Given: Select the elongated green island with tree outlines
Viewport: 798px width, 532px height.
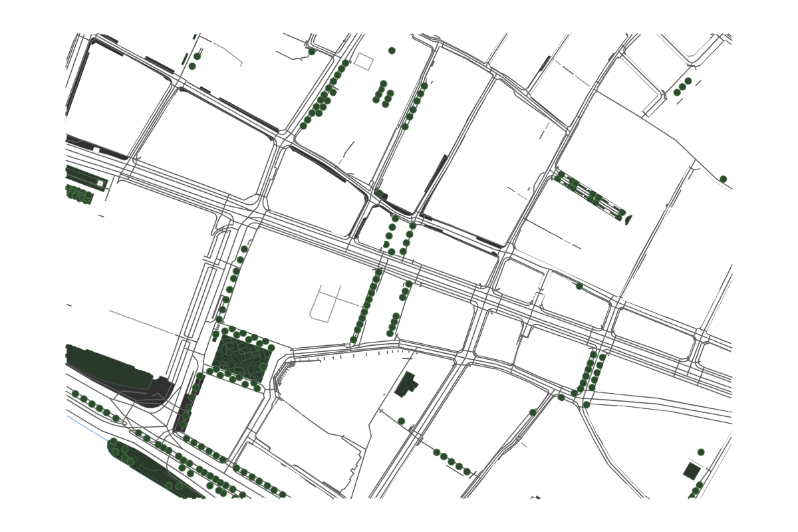Looking at the screenshot, I should 156,470.
